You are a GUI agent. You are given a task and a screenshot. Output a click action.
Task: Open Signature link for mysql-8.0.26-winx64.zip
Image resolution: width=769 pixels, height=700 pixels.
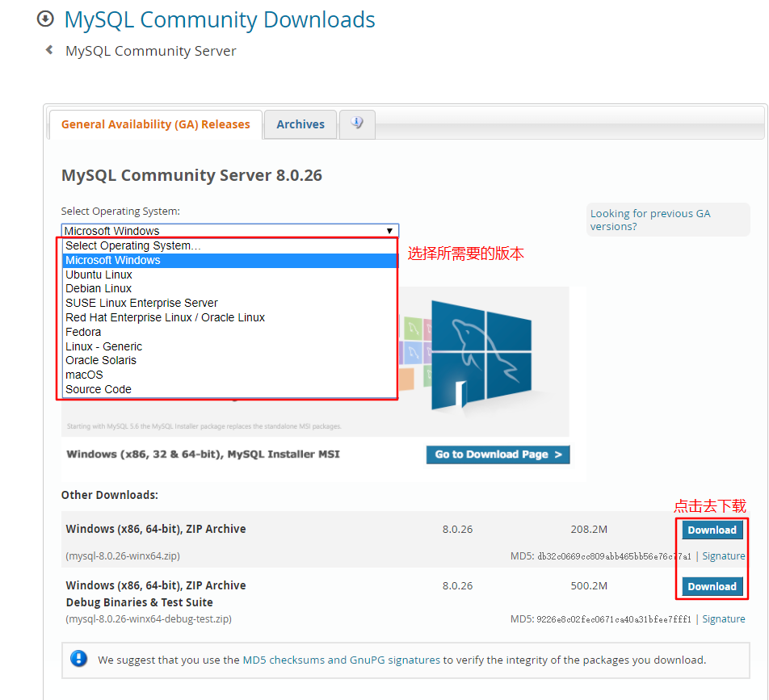point(724,555)
